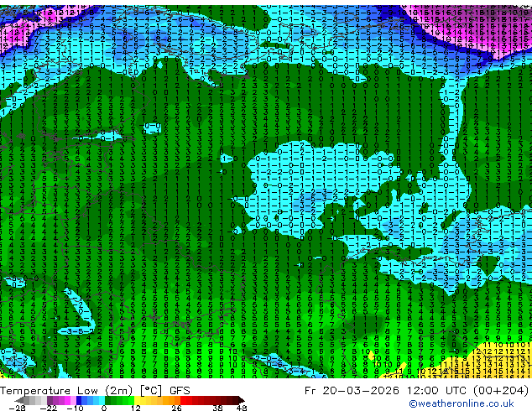The width and height of the screenshot is (532, 411).
Task: Click the '26' label on the legend
Action: pyautogui.click(x=176, y=408)
